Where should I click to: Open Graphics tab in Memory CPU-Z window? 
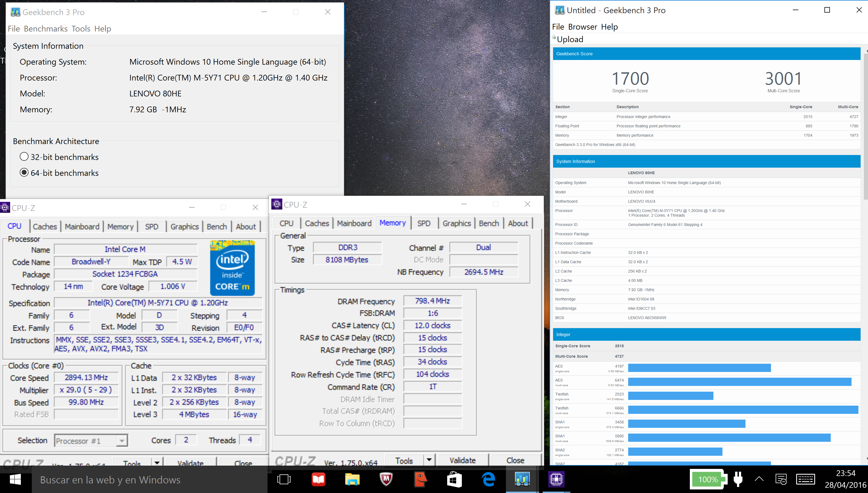457,223
